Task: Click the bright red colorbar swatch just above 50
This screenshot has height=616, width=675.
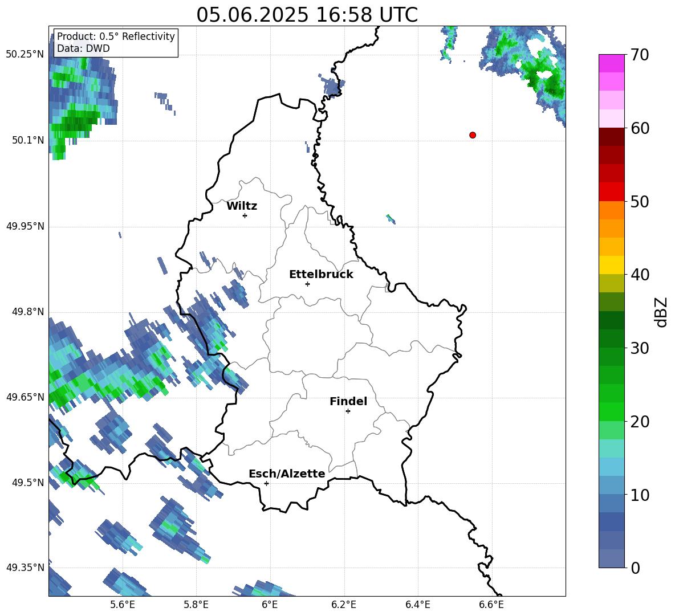Action: (x=611, y=192)
